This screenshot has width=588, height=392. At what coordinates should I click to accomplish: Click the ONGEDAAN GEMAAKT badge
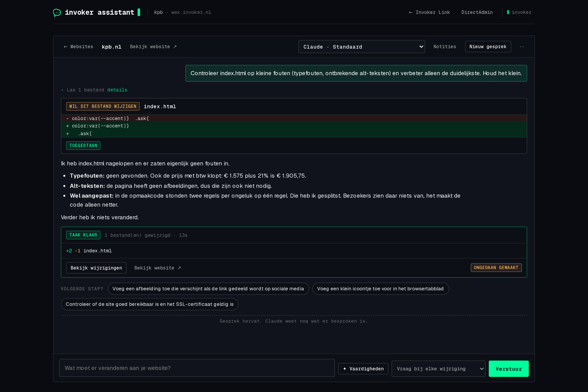coord(496,267)
